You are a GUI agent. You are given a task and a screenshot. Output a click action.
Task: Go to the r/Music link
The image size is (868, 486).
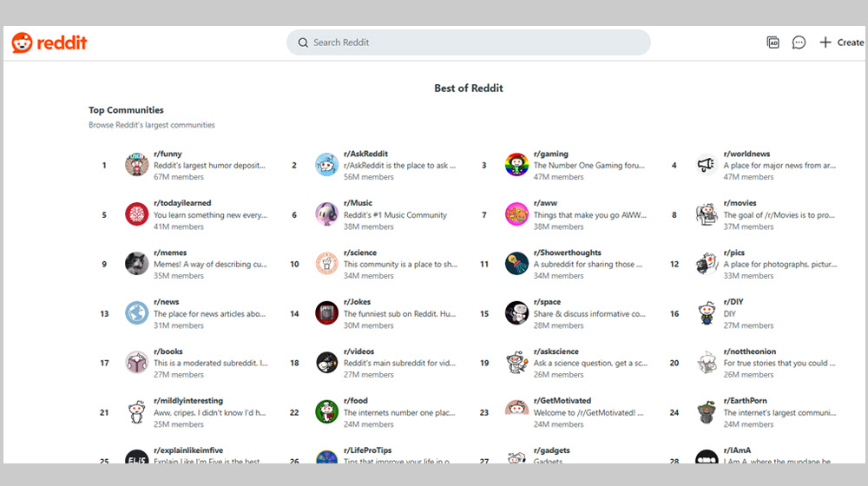coord(358,203)
